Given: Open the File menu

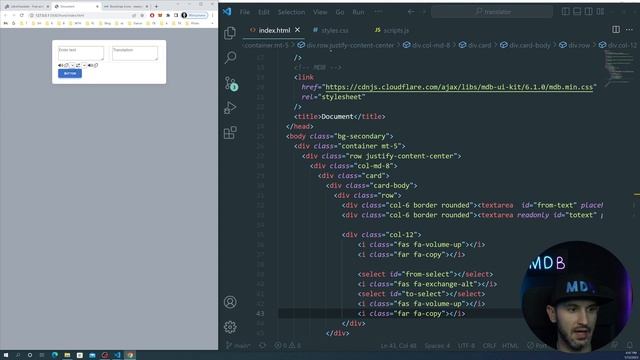Looking at the screenshot, I should click(x=245, y=12).
